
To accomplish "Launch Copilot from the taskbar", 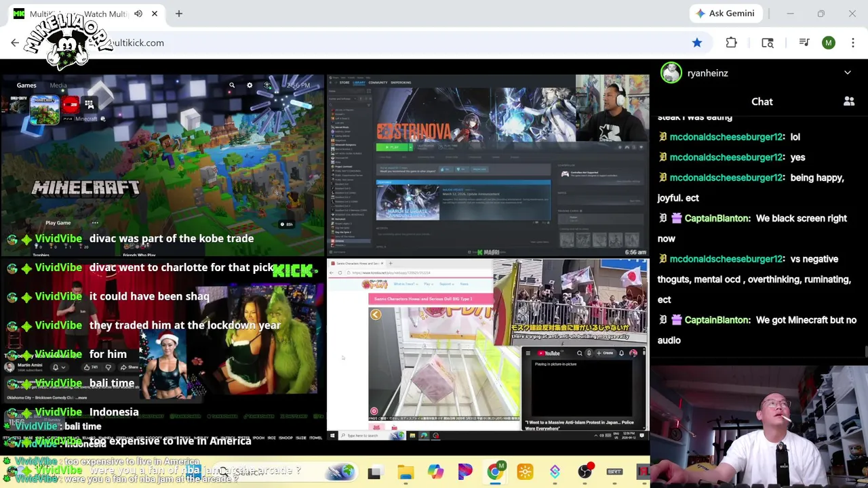I will tap(435, 472).
